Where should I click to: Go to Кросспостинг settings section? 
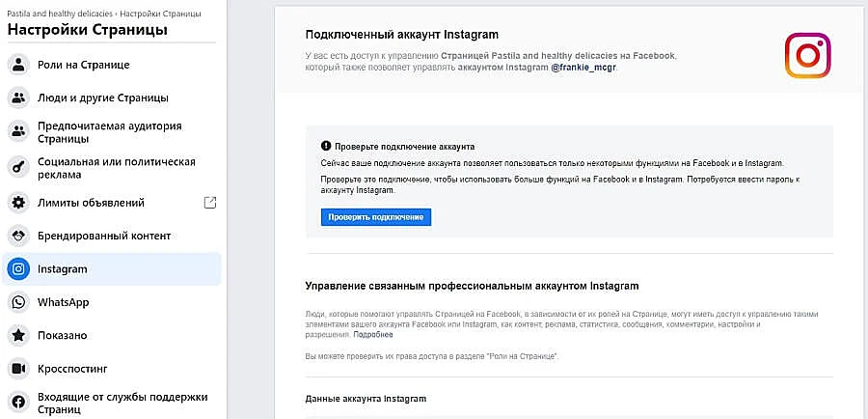[72, 369]
